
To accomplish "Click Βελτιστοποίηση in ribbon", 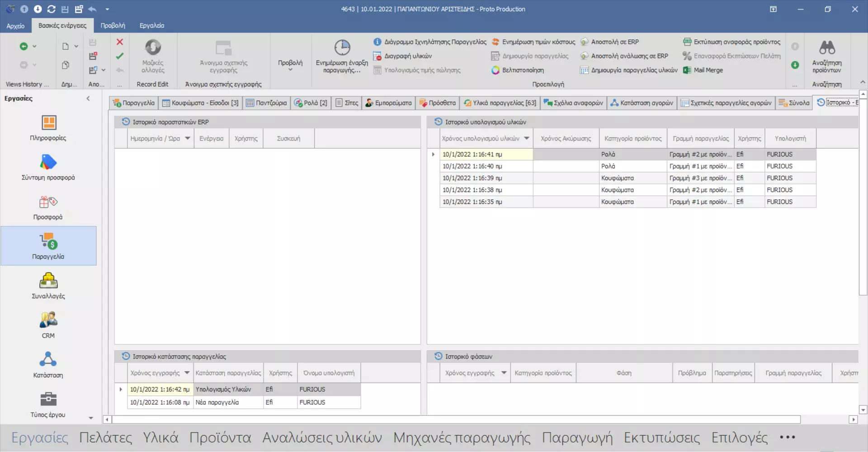I will [x=523, y=70].
